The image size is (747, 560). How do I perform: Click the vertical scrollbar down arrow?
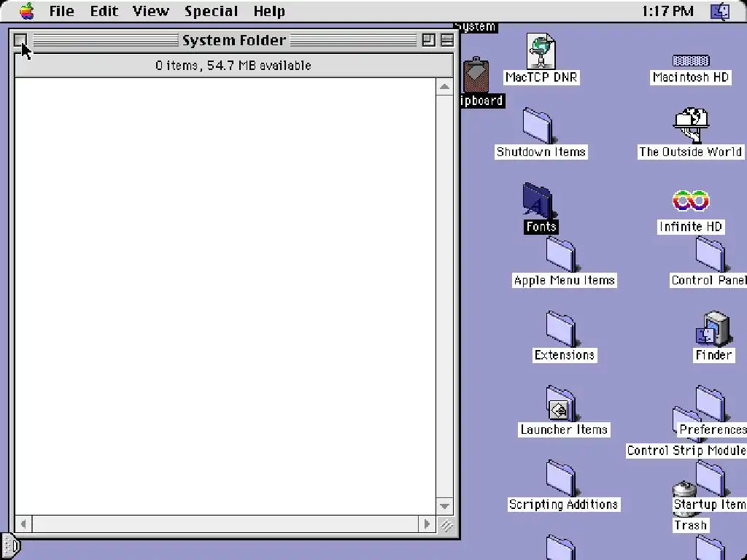point(444,506)
